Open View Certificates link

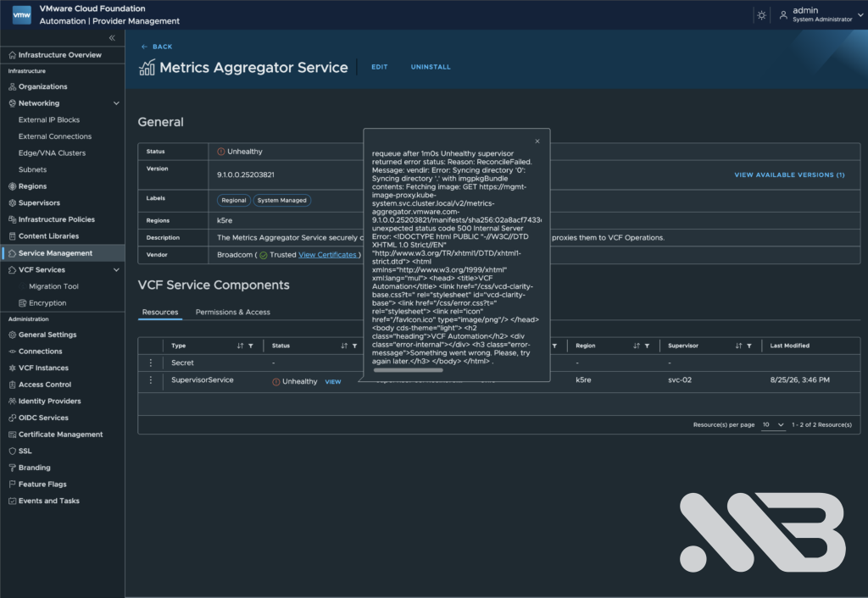point(327,254)
